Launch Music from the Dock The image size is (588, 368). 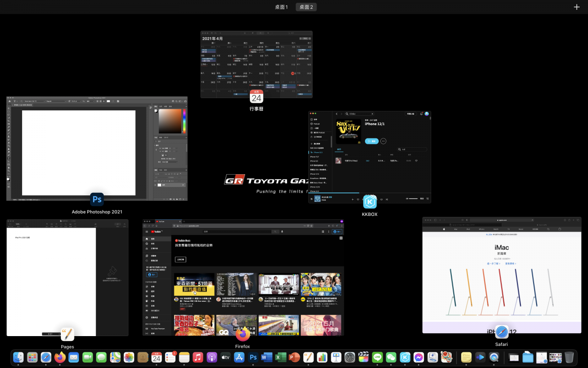(198, 358)
